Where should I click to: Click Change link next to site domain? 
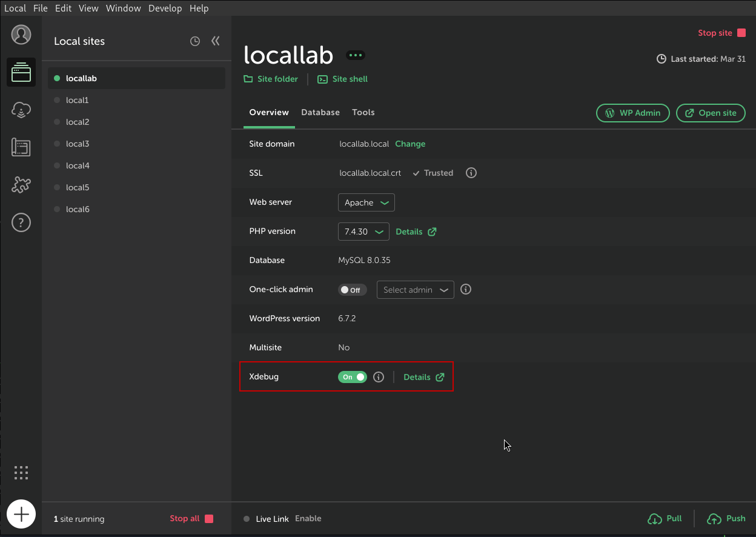tap(410, 144)
